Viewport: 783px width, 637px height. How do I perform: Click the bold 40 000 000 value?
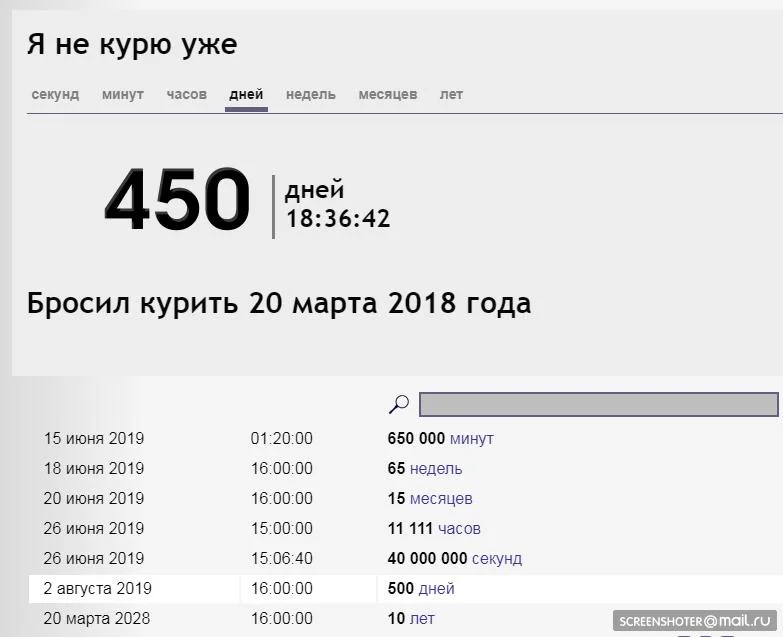point(427,558)
